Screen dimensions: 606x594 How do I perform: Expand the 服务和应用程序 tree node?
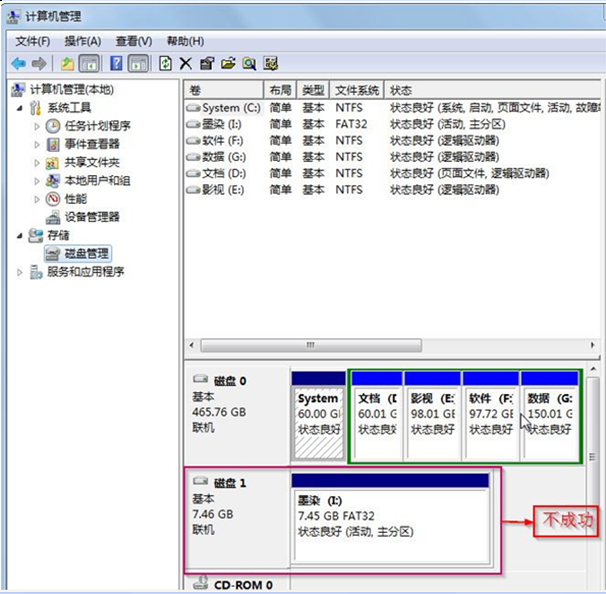click(22, 272)
